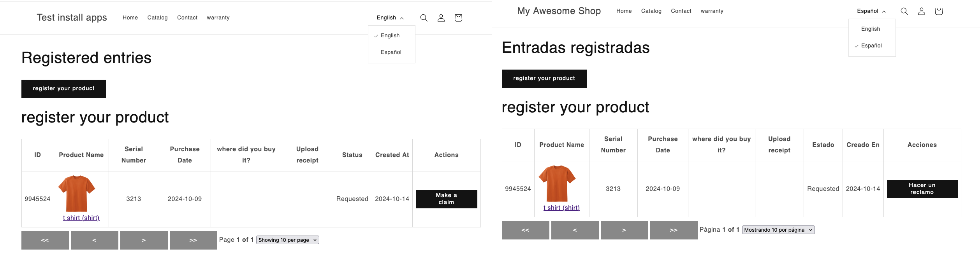The width and height of the screenshot is (980, 255).
Task: Open cart icon in My Awesome Shop header
Action: click(939, 11)
